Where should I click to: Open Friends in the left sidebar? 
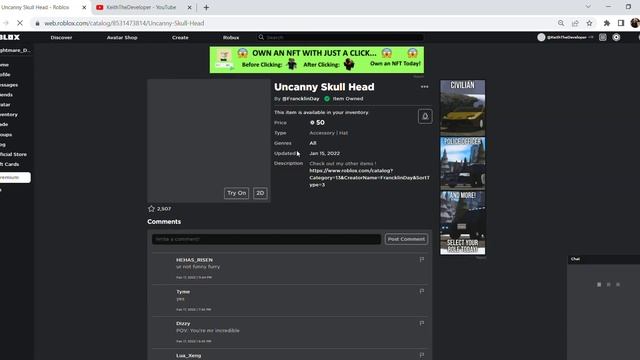pos(6,95)
